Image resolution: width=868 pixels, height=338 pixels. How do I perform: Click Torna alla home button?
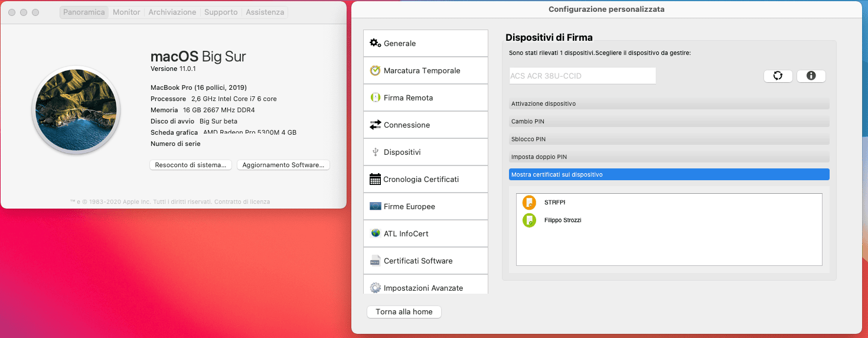coord(404,311)
